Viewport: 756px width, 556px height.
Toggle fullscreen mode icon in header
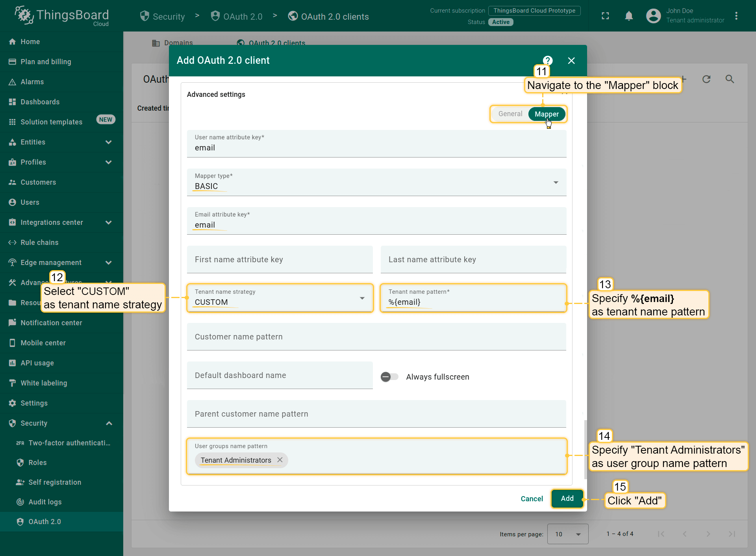pyautogui.click(x=605, y=16)
